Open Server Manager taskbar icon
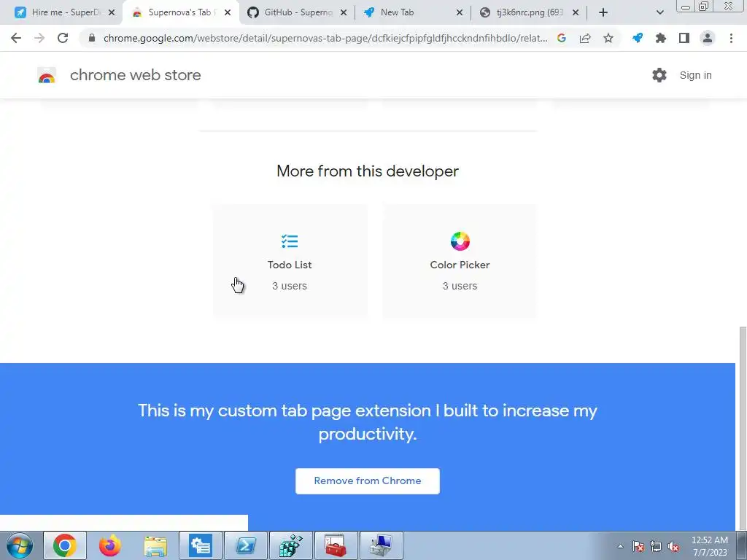Viewport: 747px width, 560px height. point(201,545)
